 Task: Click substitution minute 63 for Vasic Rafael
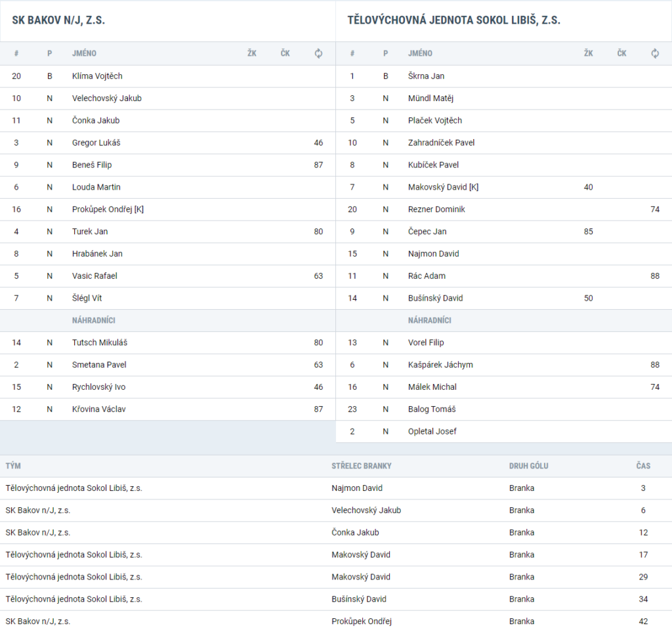click(318, 276)
